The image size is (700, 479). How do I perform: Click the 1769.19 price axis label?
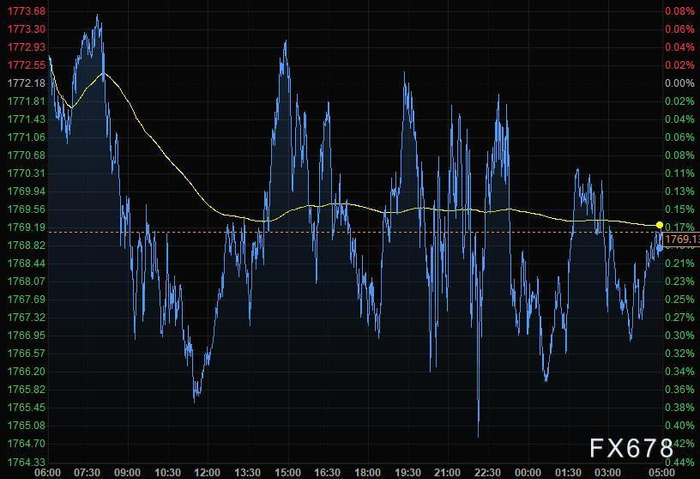(26, 227)
